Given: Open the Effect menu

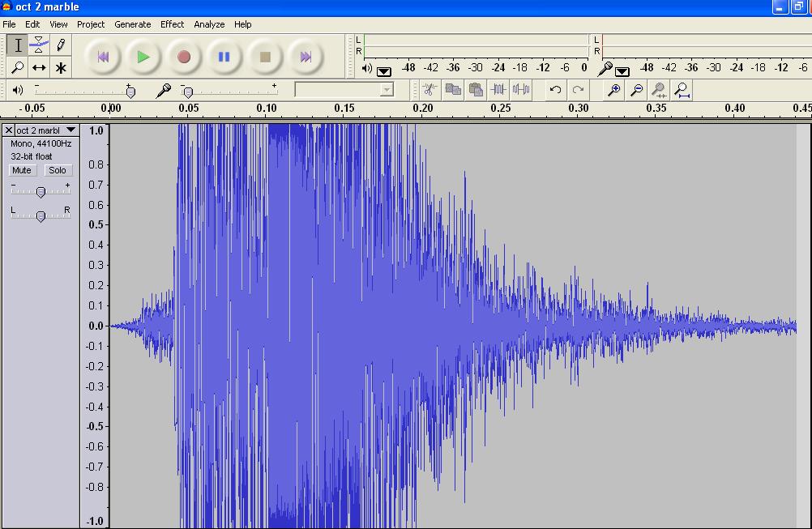Looking at the screenshot, I should (172, 24).
